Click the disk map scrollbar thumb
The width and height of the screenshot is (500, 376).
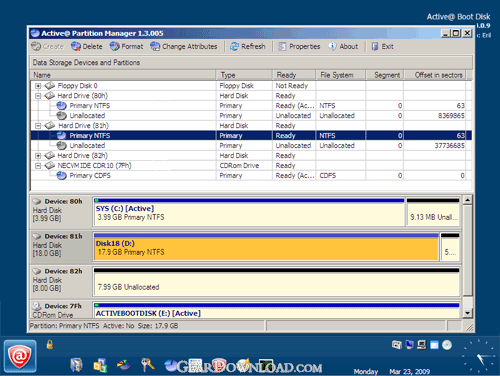(x=468, y=251)
